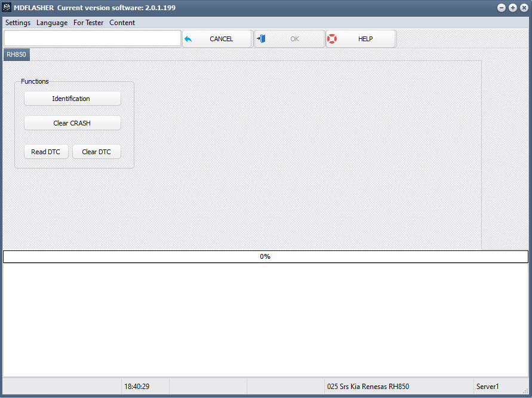Viewport: 532px width, 398px height.
Task: Click the Functions group label
Action: coord(35,81)
